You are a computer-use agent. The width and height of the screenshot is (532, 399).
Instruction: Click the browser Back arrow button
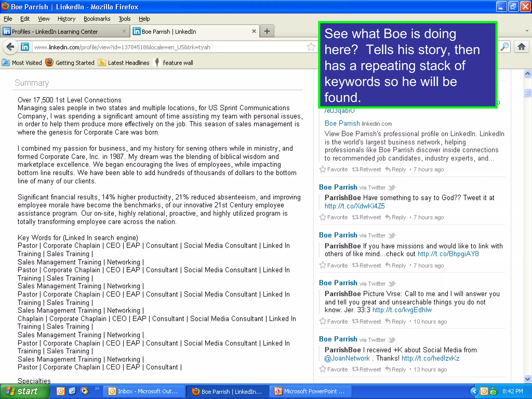click(x=10, y=47)
